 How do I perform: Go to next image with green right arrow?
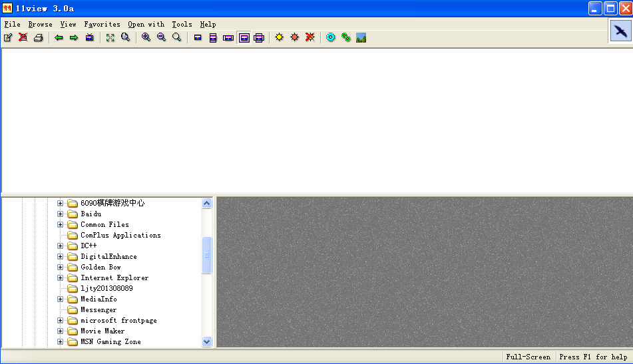point(74,38)
